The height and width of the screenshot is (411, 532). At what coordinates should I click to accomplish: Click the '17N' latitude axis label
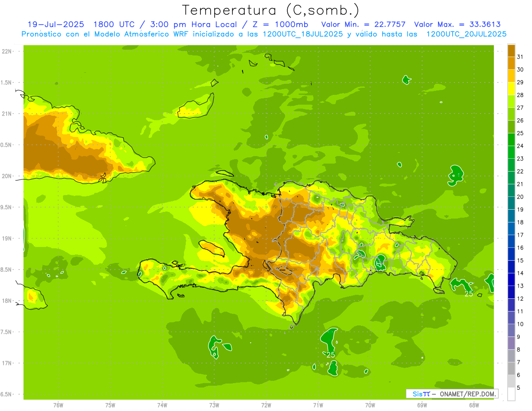click(x=7, y=363)
